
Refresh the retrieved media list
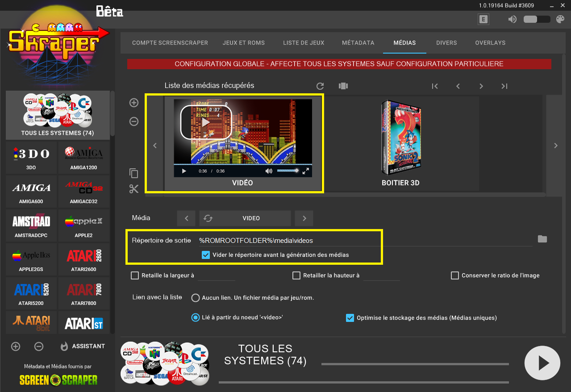click(320, 86)
